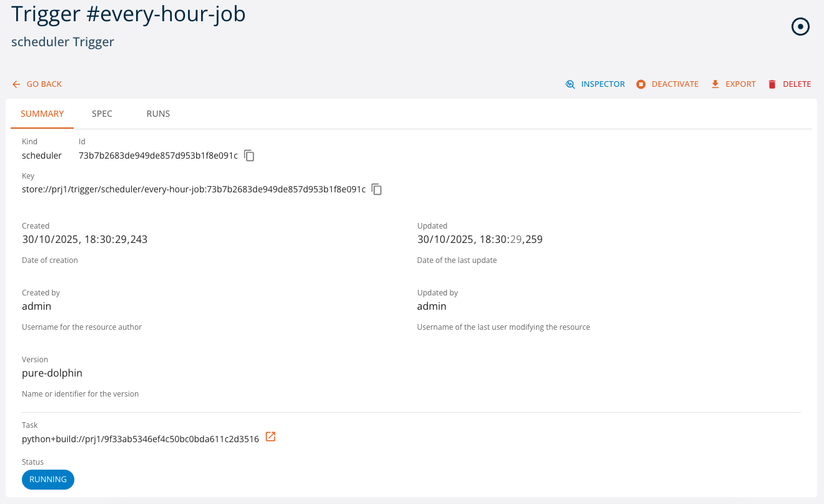
Task: Go back using the GO BACK button
Action: coord(37,84)
